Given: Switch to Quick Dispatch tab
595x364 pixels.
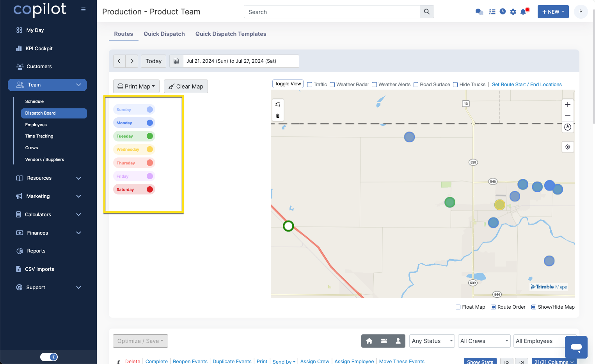Looking at the screenshot, I should click(x=164, y=34).
